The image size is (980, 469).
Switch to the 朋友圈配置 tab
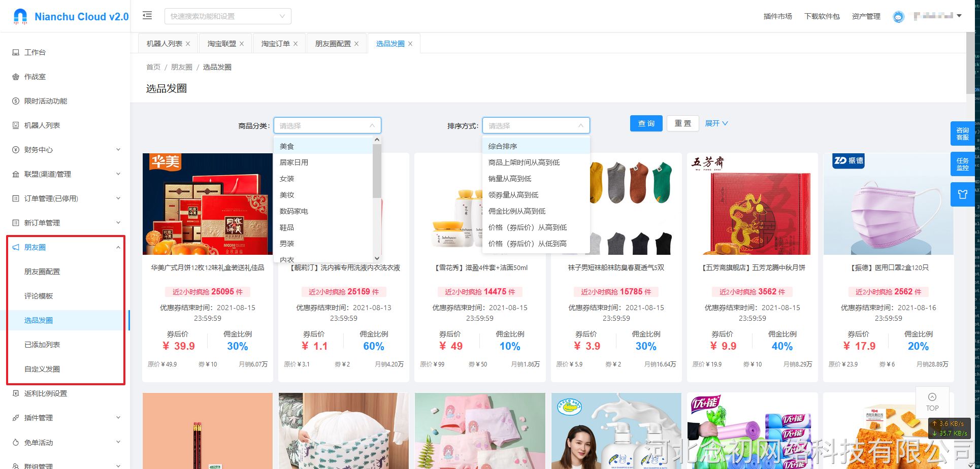[x=333, y=44]
